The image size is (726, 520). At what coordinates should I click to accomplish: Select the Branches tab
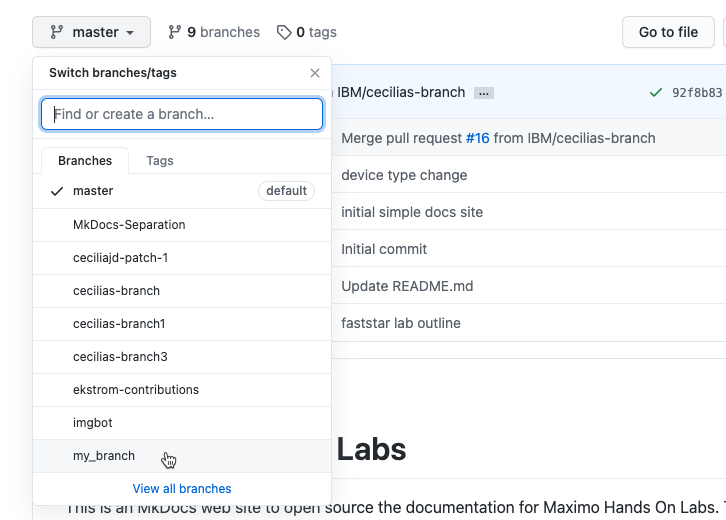[85, 161]
